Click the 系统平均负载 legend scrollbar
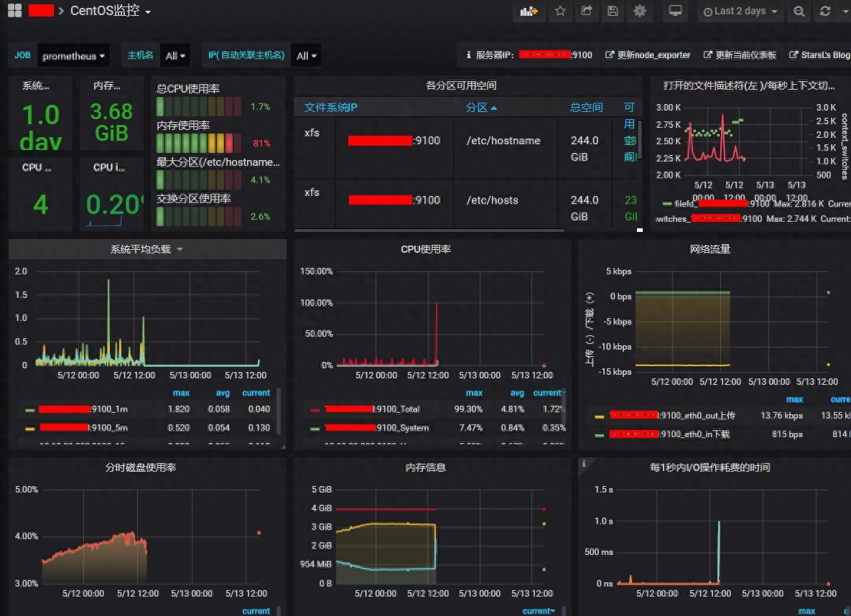Viewport: 851px width, 616px height. coord(279,411)
